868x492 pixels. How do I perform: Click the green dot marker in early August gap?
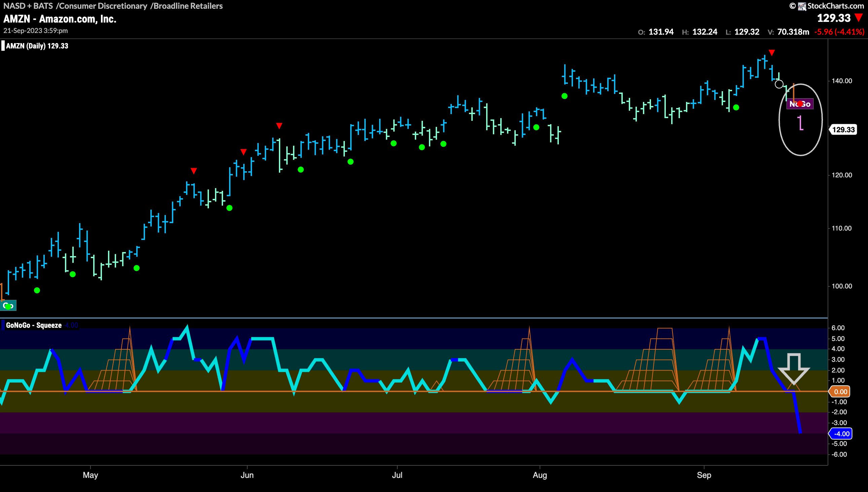pyautogui.click(x=565, y=96)
